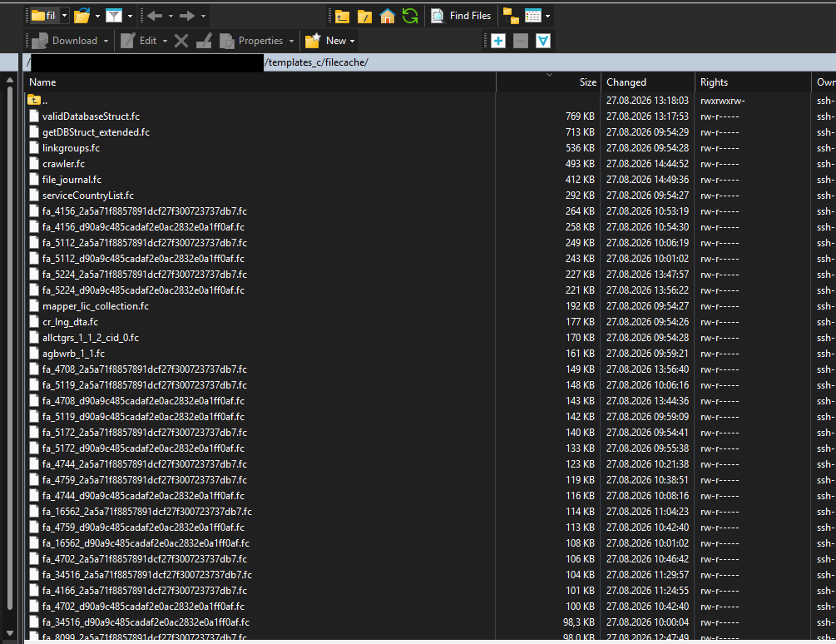Screen dimensions: 836x644
Task: Click the Back arrow icon
Action: pyautogui.click(x=155, y=16)
